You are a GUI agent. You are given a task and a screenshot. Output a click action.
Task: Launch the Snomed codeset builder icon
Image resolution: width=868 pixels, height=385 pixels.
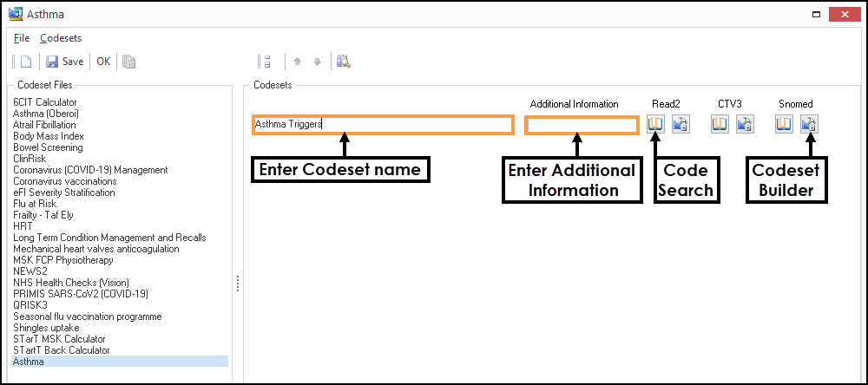pyautogui.click(x=808, y=125)
